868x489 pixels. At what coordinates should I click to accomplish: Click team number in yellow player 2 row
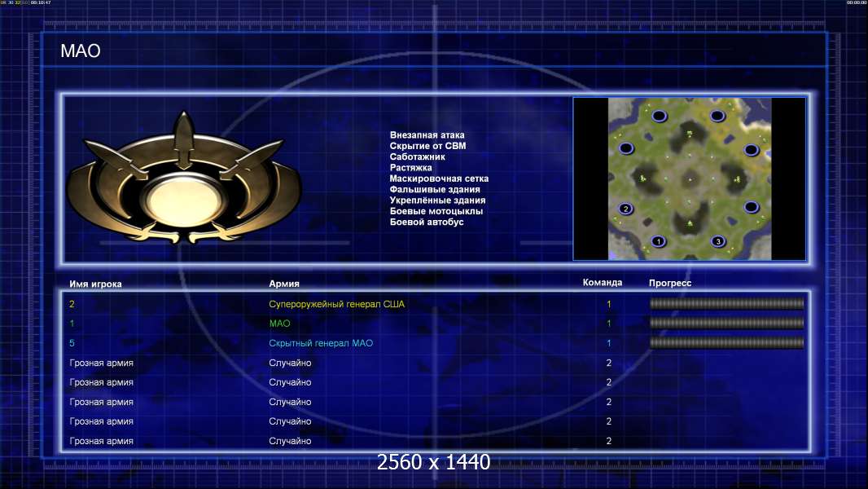(609, 304)
